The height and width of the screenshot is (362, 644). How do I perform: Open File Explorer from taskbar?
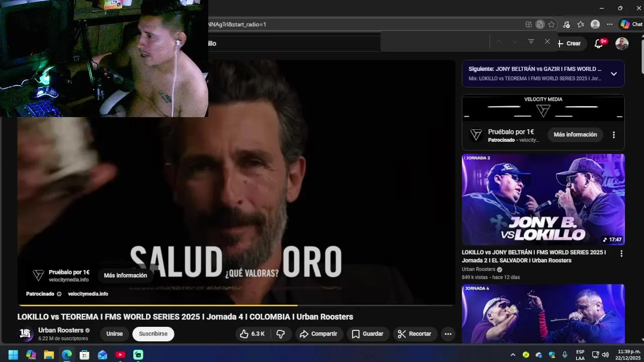coord(49,355)
